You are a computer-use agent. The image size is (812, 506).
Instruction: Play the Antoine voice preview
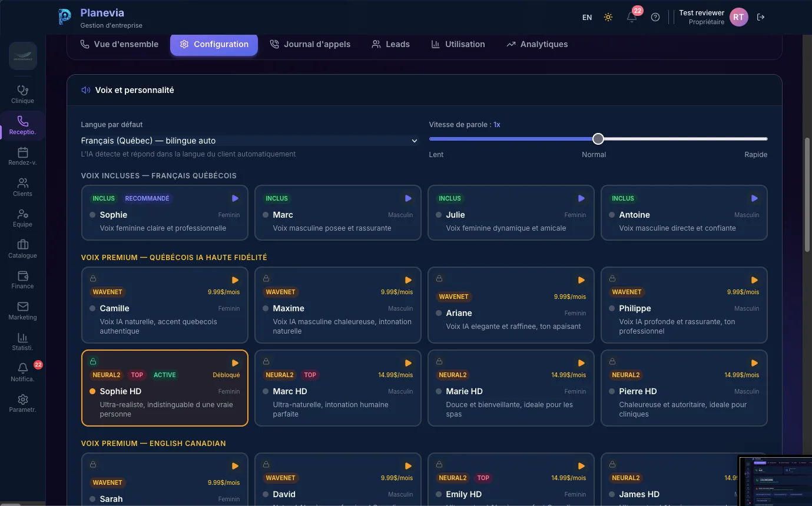click(755, 198)
